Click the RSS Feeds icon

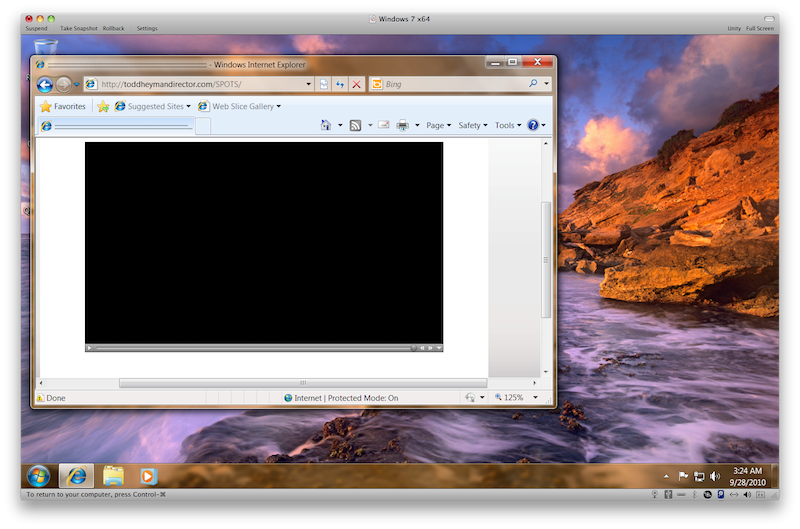pyautogui.click(x=356, y=125)
